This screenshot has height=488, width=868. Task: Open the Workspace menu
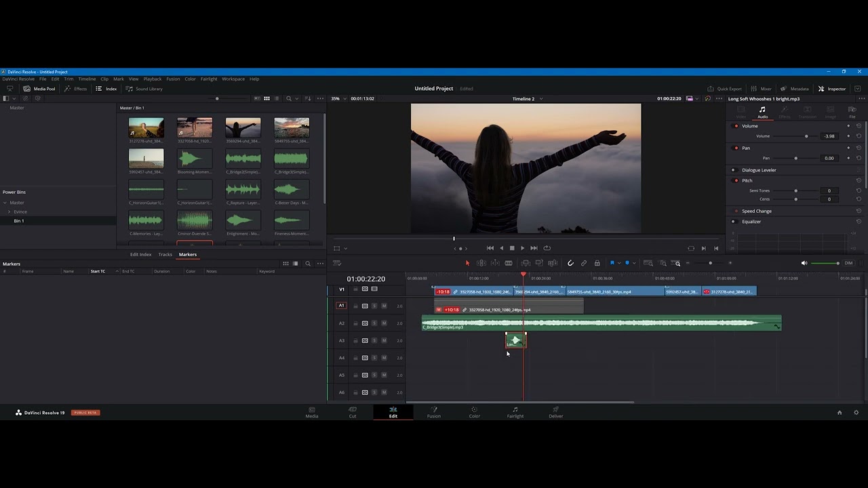233,79
